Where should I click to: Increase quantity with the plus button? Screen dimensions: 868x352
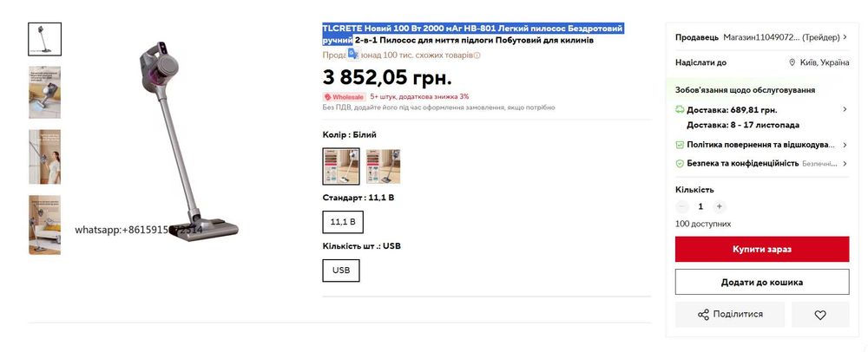point(719,206)
